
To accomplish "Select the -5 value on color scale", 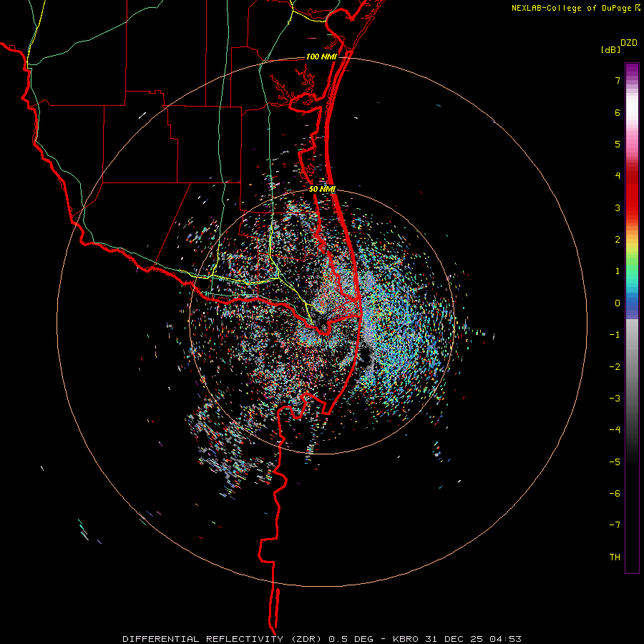I will point(615,462).
